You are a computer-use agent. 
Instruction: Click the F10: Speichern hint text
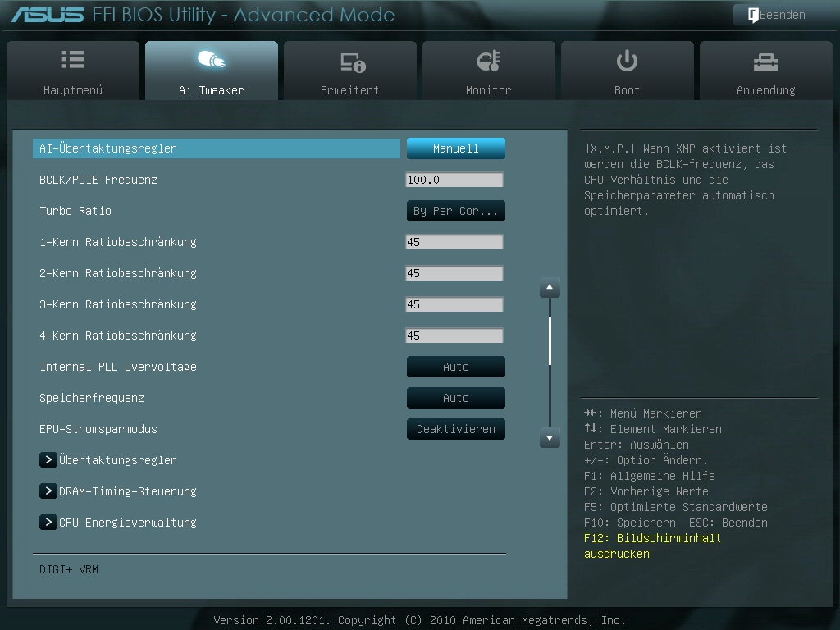629,523
